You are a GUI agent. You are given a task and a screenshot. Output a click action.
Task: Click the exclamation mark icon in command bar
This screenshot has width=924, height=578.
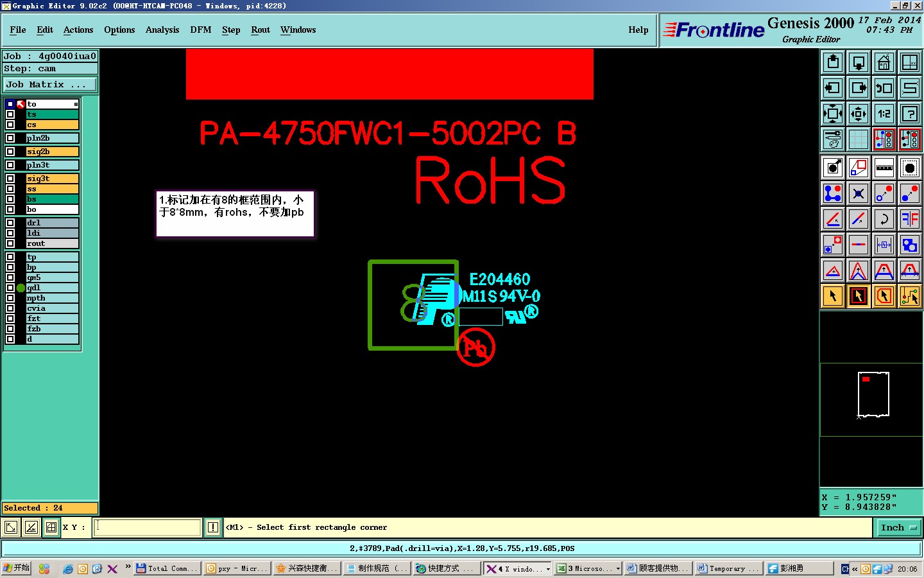point(213,527)
